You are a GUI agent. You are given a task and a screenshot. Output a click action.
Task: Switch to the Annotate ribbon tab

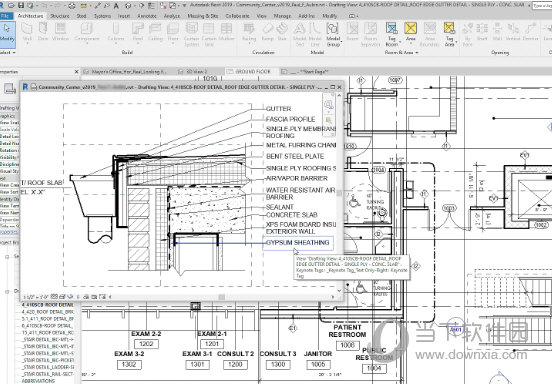[x=147, y=16]
